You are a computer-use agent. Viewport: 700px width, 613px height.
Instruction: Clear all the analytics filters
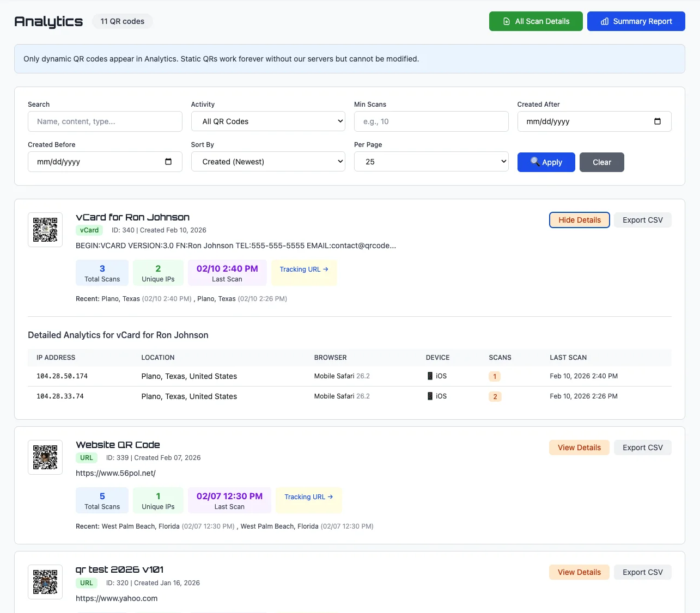click(x=601, y=162)
